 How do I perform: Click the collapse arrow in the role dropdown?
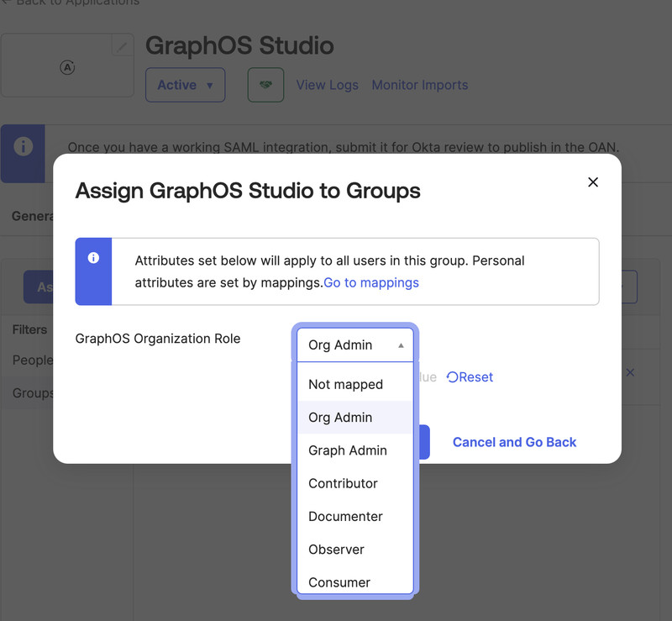point(401,345)
